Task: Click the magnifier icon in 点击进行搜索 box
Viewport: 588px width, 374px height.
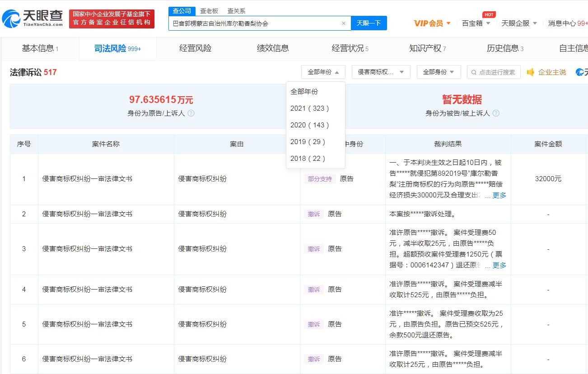Action: [474, 72]
